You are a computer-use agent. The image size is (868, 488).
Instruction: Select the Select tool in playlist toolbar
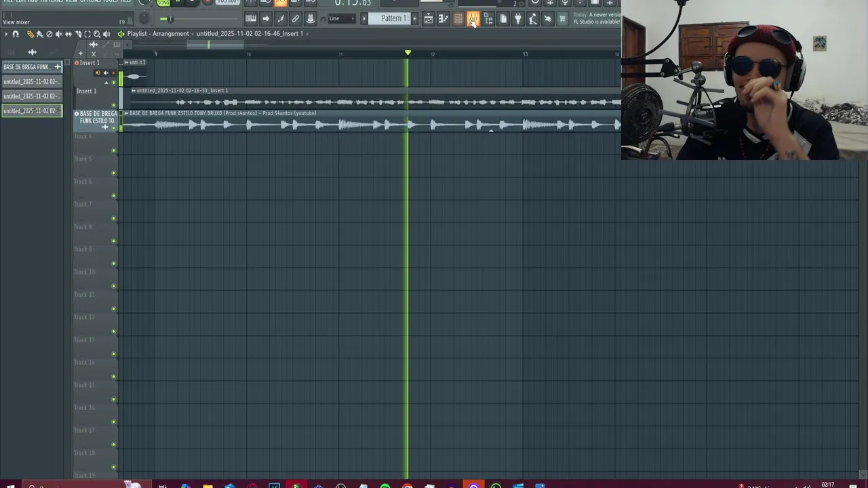pyautogui.click(x=87, y=34)
